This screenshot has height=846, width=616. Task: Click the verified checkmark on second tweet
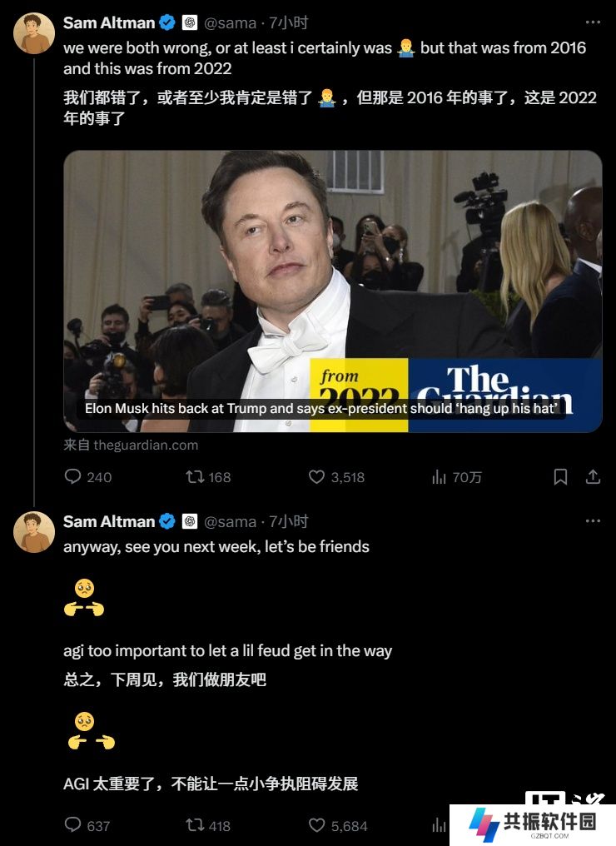pos(167,521)
